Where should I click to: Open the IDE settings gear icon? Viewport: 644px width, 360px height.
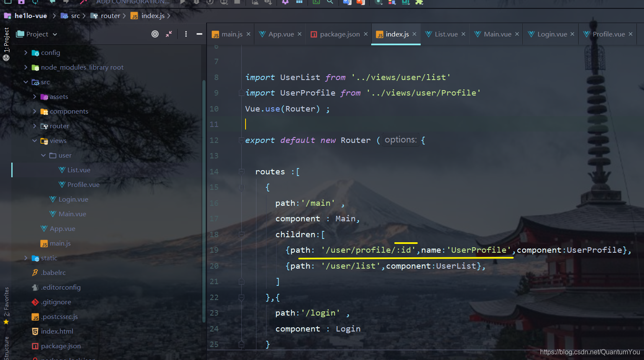click(x=285, y=2)
